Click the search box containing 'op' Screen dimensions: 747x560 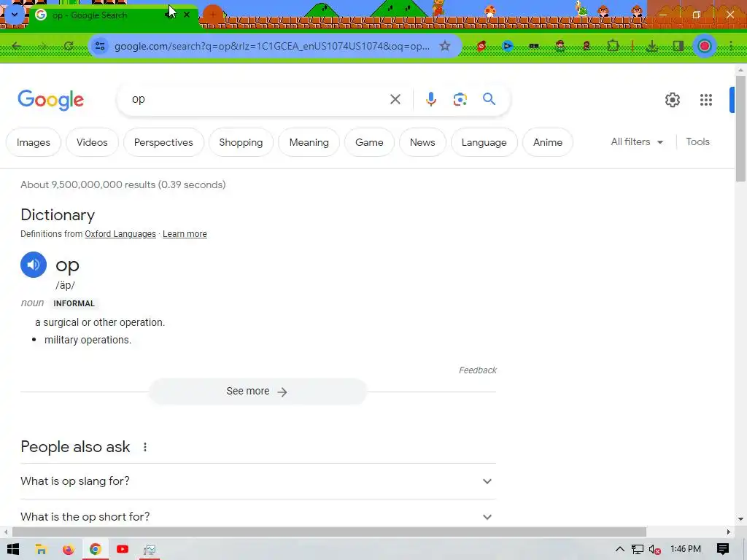(252, 99)
